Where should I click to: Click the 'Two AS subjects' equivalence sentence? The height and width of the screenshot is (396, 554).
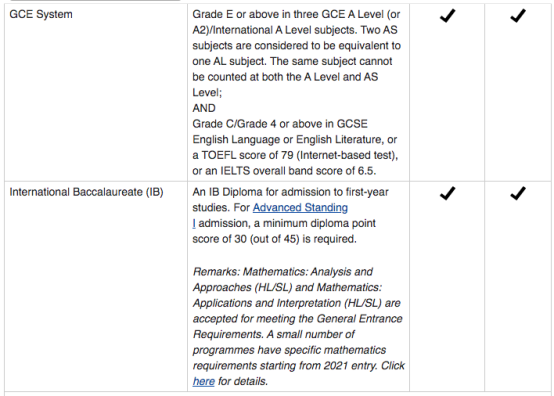[x=297, y=46]
